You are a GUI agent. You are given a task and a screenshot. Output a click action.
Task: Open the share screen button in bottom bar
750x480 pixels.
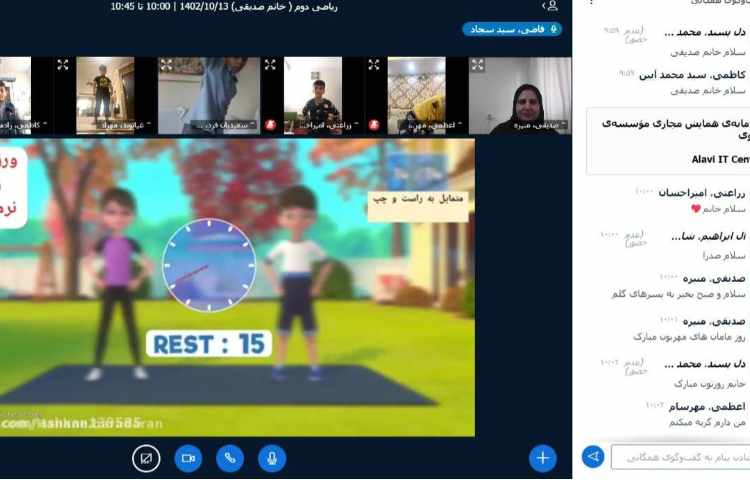click(146, 458)
